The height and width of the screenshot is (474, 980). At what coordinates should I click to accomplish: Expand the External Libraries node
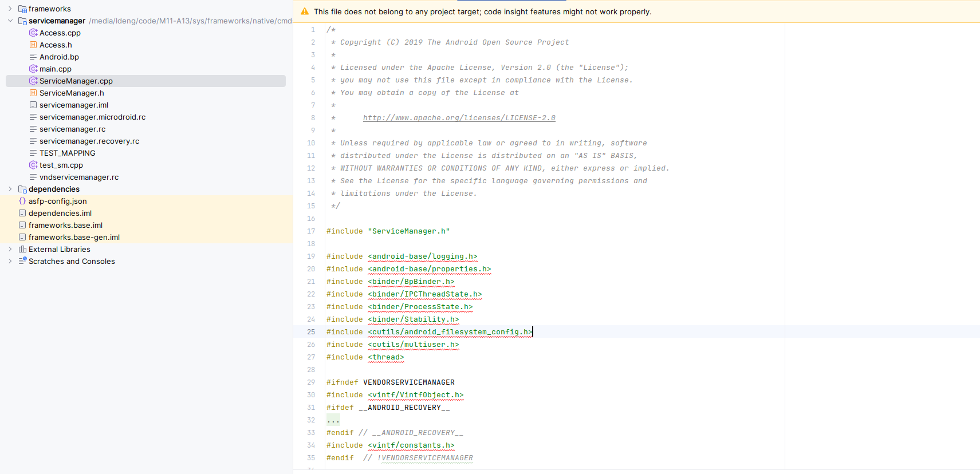click(10, 249)
